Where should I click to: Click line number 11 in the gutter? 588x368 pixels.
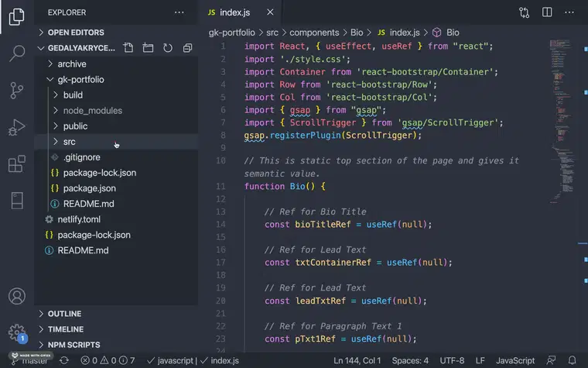[x=220, y=186]
